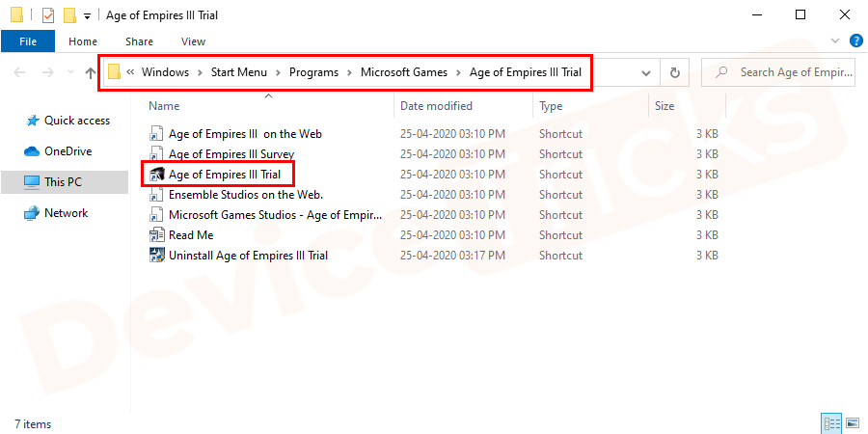Open the Age of Empires III Trial shortcut icon

(156, 175)
